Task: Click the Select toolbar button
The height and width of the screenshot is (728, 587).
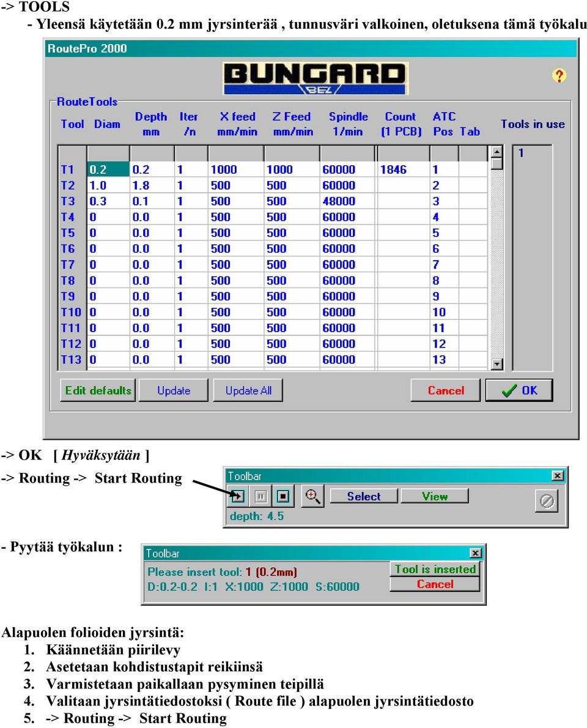Action: [364, 496]
